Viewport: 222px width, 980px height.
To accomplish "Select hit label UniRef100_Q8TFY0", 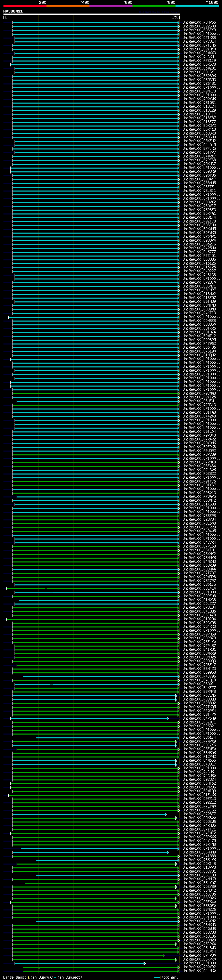I will 199,714.
